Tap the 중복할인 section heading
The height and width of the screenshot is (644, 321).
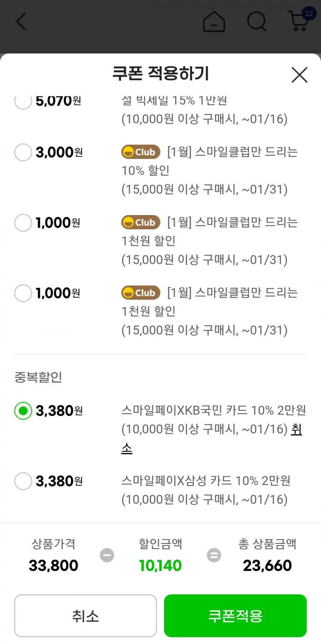click(38, 377)
